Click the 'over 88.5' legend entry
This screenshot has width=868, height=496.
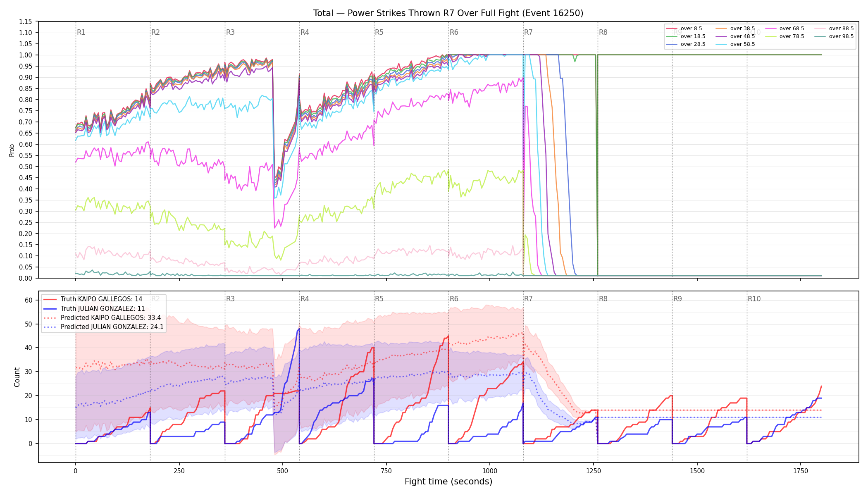834,29
